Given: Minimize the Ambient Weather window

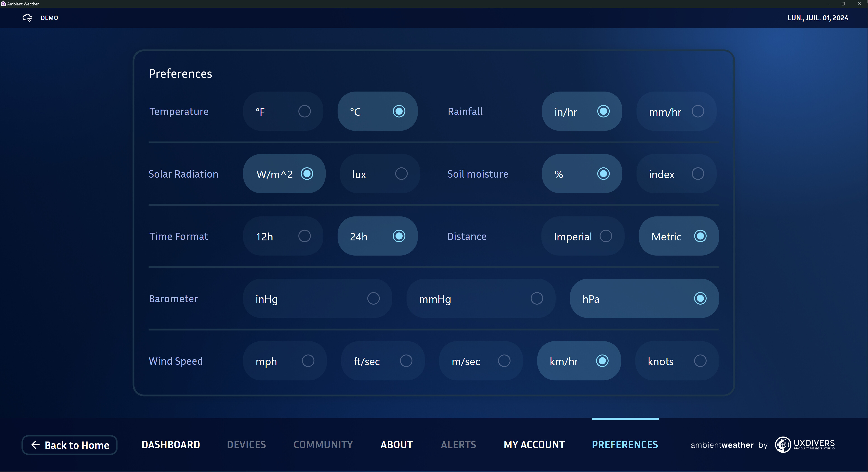Looking at the screenshot, I should 828,4.
